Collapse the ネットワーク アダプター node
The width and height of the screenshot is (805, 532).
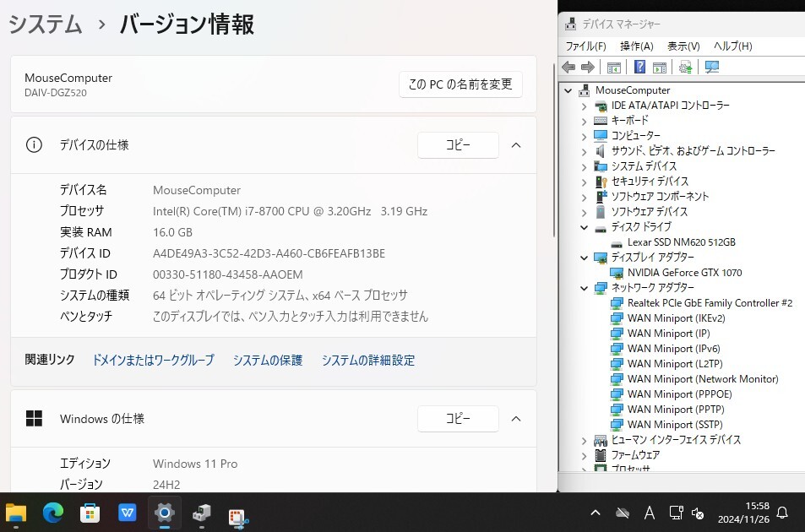[584, 288]
